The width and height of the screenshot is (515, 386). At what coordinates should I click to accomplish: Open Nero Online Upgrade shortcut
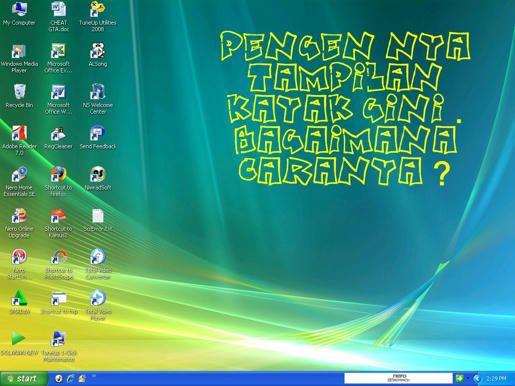tap(19, 223)
